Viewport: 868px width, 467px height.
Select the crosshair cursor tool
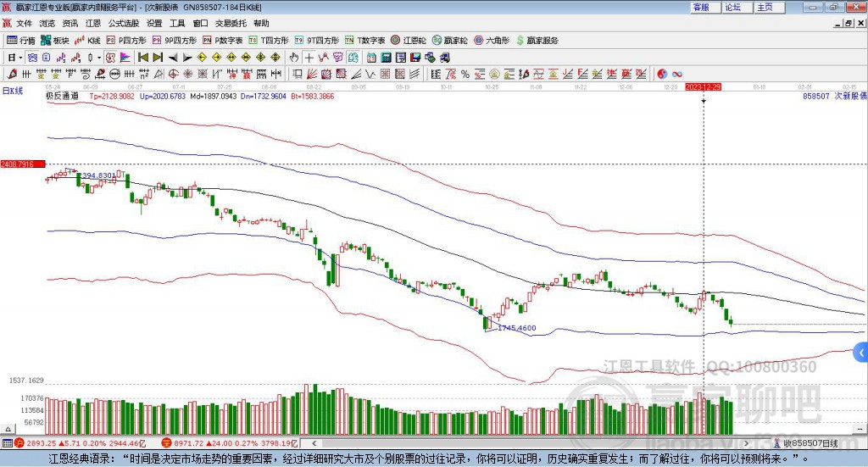pos(310,58)
